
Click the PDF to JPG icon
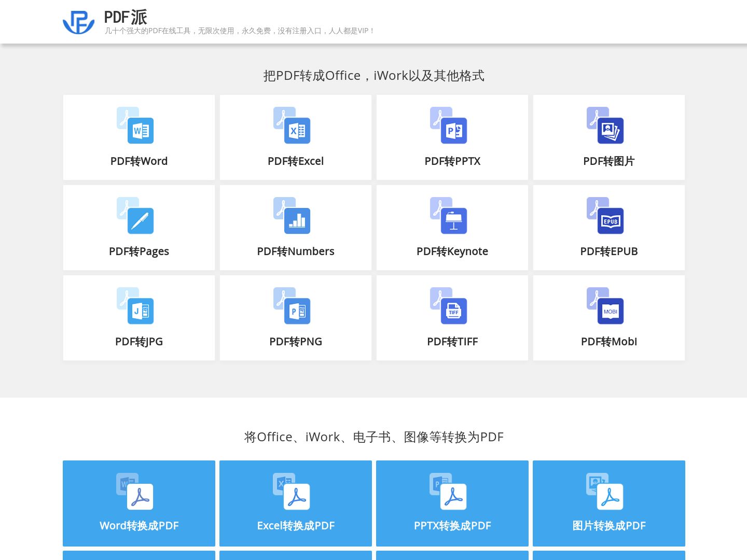pos(135,305)
